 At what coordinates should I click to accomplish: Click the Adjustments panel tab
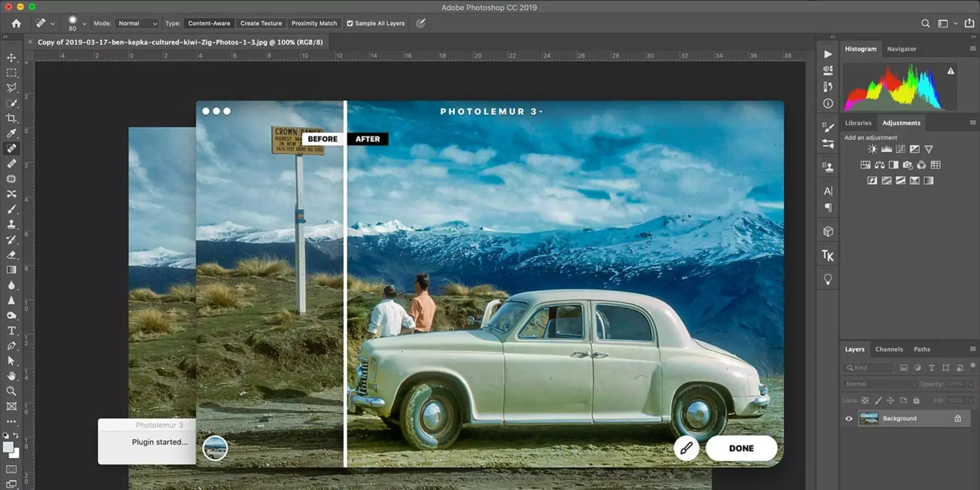coord(901,122)
